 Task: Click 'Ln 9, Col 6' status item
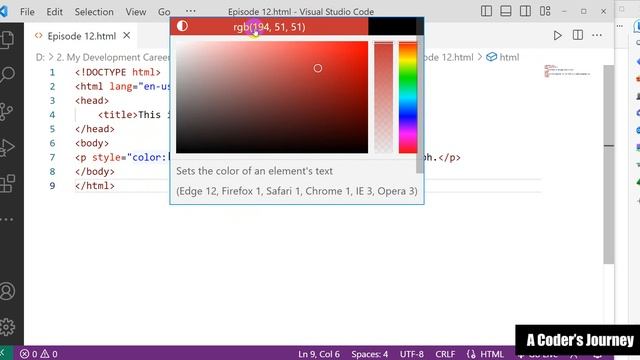click(x=319, y=354)
